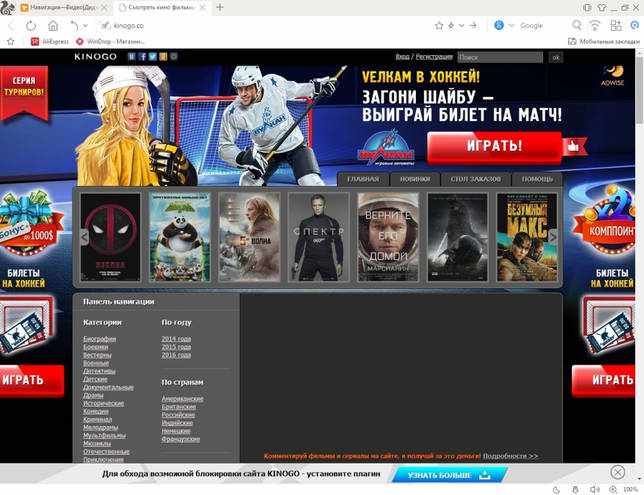Click the left ИГРАТЬ side banner button
The image size is (644, 495).
pos(32,380)
